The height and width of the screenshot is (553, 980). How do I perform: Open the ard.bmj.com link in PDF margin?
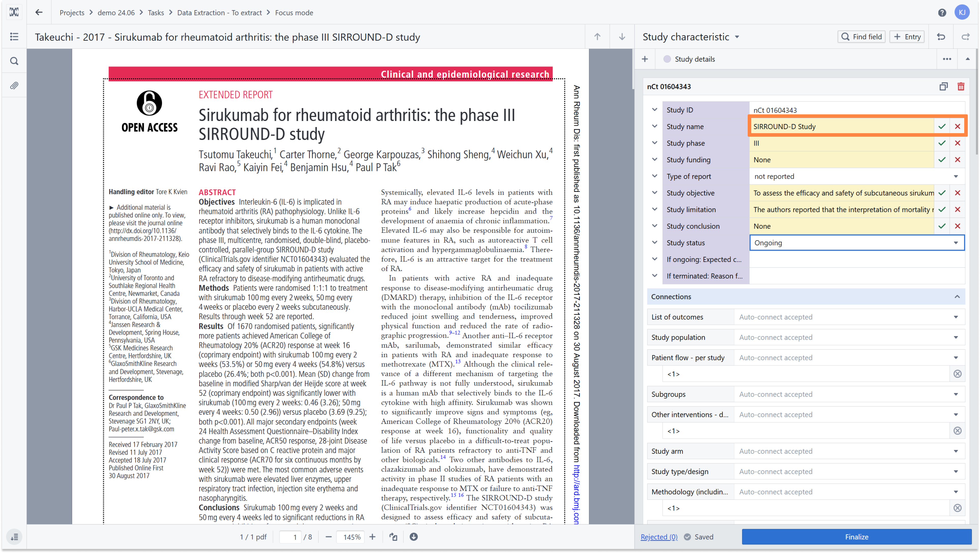pos(576,495)
